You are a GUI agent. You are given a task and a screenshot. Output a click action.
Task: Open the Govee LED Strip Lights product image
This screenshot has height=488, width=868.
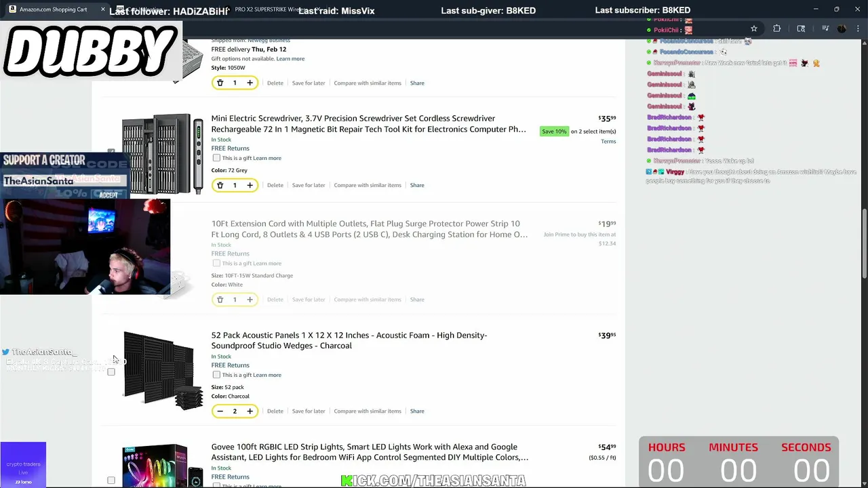click(x=163, y=466)
